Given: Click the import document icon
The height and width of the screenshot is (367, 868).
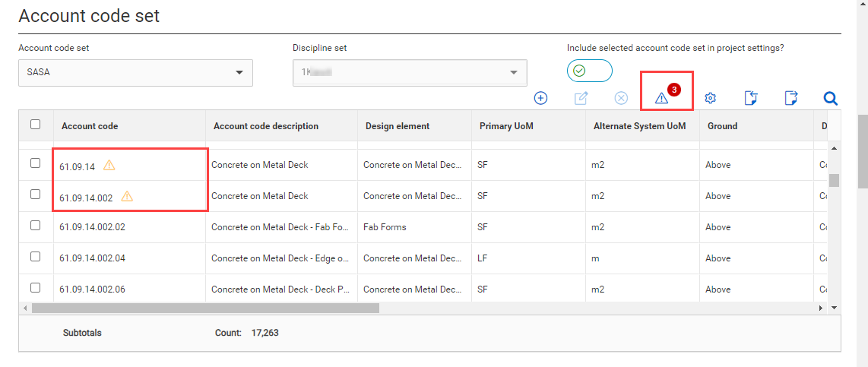Looking at the screenshot, I should [751, 98].
